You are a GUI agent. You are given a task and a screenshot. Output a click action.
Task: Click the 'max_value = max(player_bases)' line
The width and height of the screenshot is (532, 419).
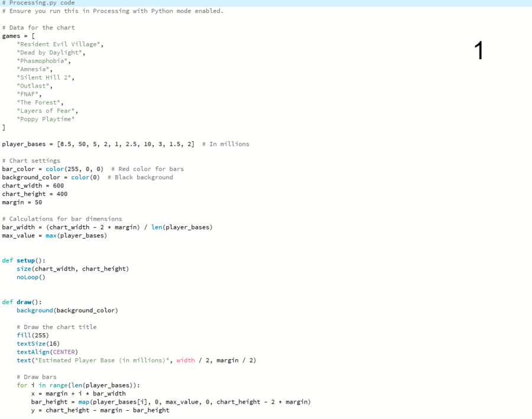point(54,236)
